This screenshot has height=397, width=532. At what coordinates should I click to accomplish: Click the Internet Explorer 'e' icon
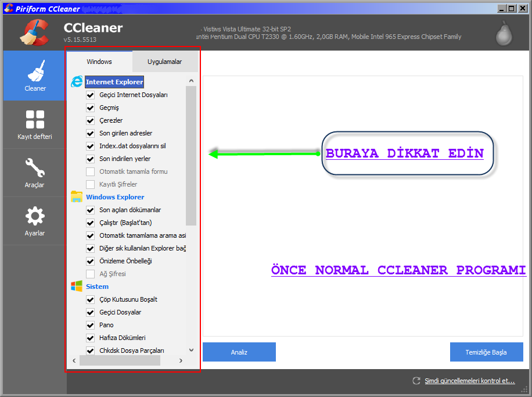(x=77, y=81)
